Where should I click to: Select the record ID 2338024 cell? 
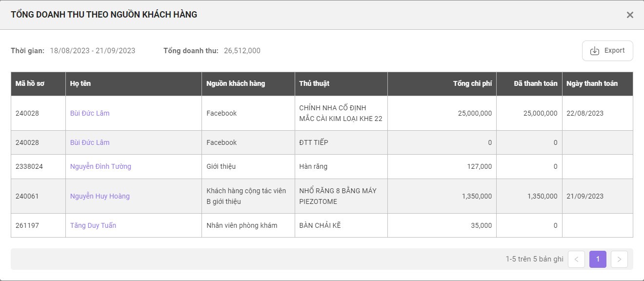pyautogui.click(x=29, y=166)
